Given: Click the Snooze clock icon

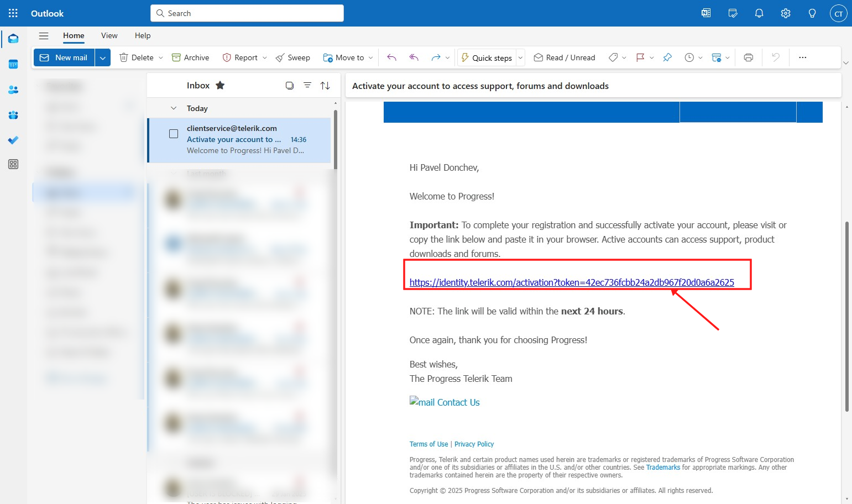Looking at the screenshot, I should (x=689, y=57).
